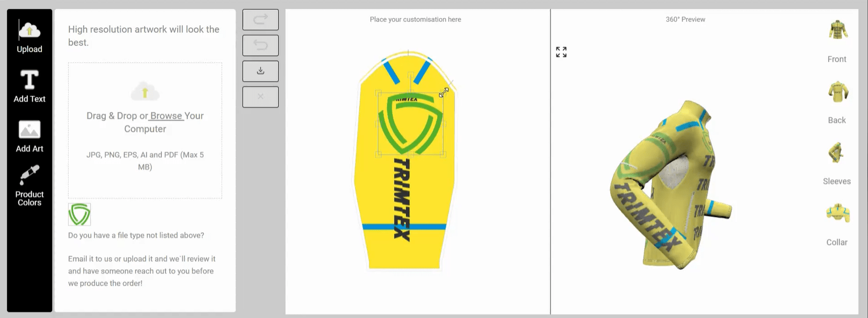The height and width of the screenshot is (318, 868).
Task: Click the bottom-right resize handle of selection
Action: pos(443,154)
